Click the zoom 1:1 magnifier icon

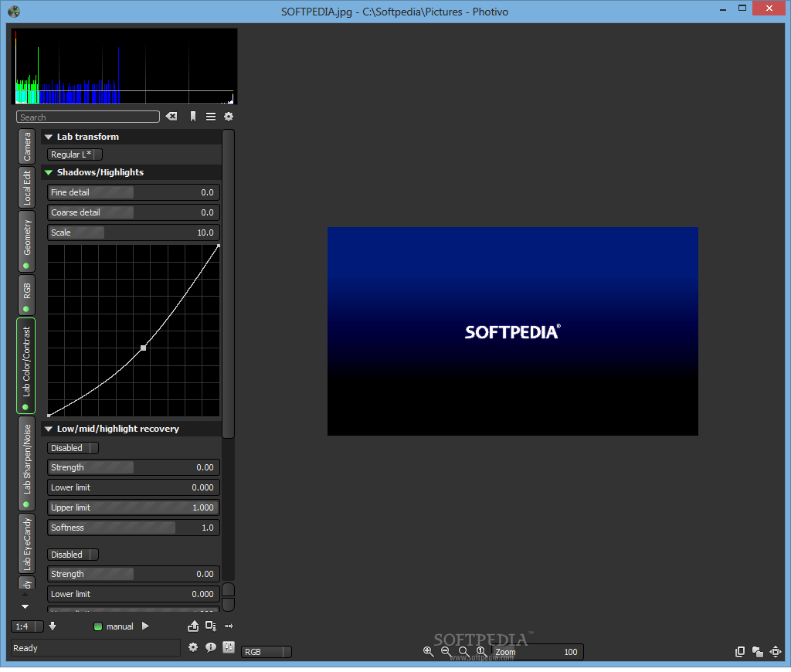point(481,651)
